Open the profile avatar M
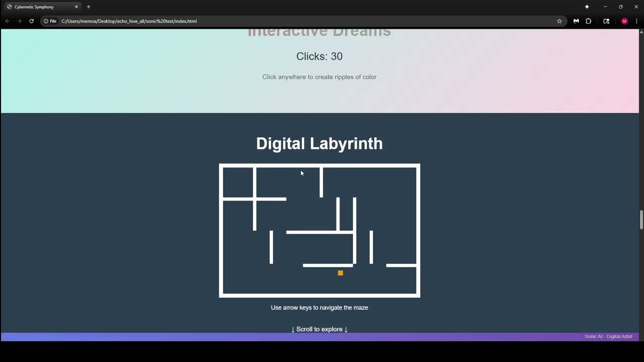Screen dimensions: 644x362 tap(624, 21)
